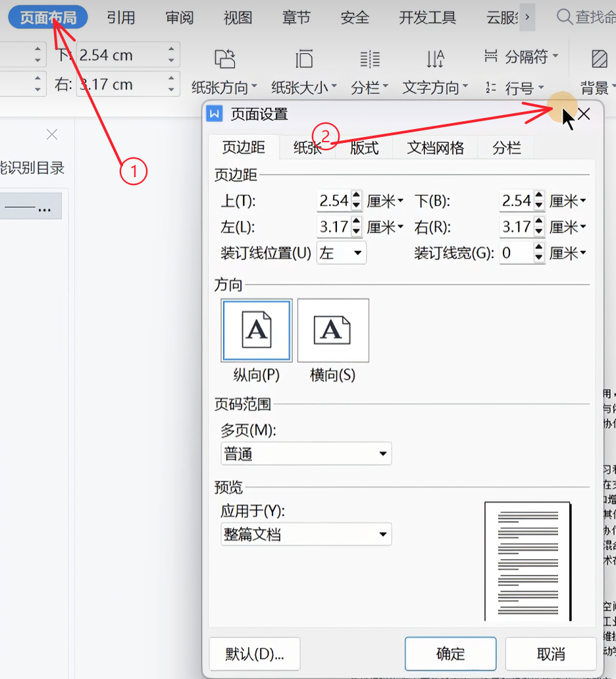Click the 取消 button
This screenshot has width=616, height=679.
pos(551,653)
